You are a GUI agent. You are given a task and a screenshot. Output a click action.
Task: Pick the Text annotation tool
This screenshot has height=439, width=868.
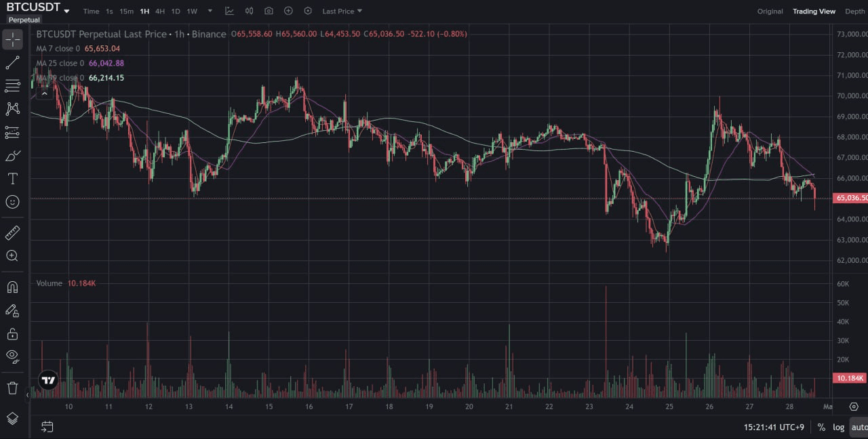(13, 178)
